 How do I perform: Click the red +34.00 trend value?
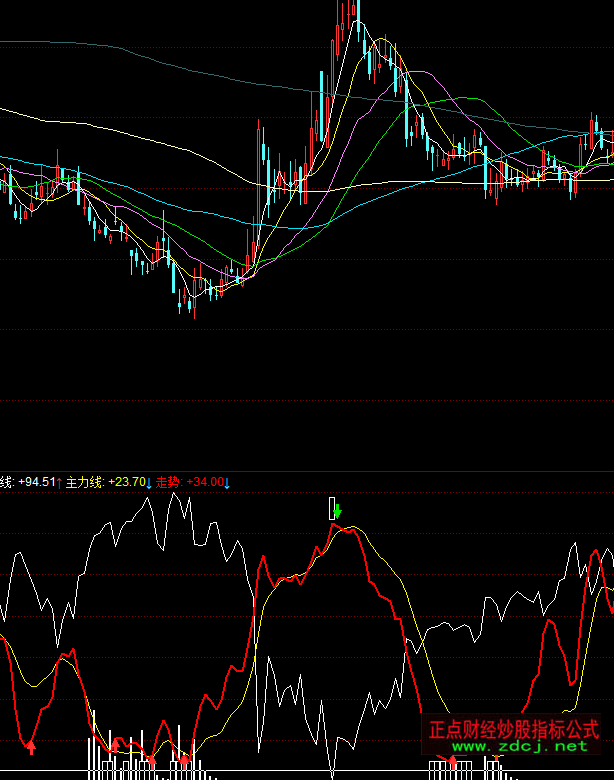click(203, 483)
